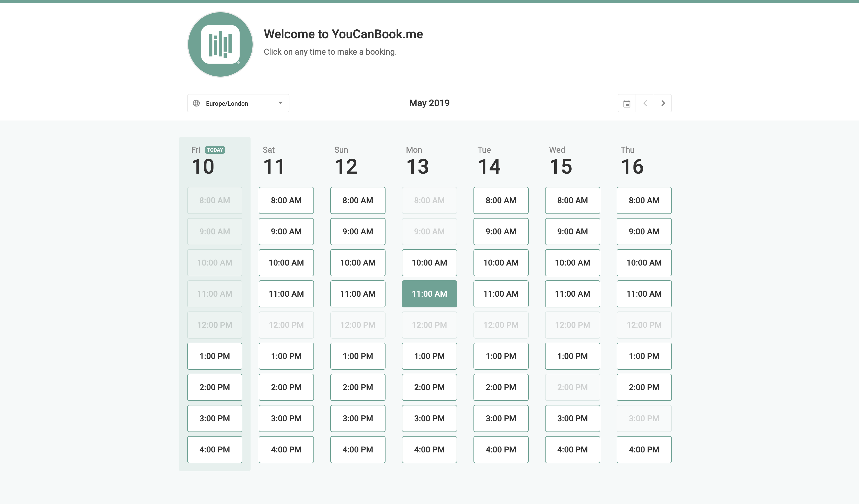This screenshot has width=859, height=504.
Task: Book Tuesday 14 at 9:00 AM
Action: point(500,231)
